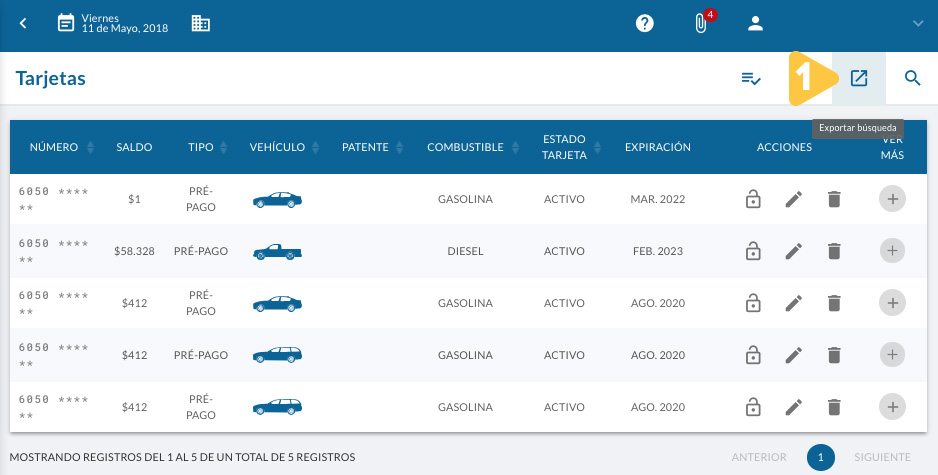Click the multi-select checklist icon
The height and width of the screenshot is (475, 938).
coord(751,78)
